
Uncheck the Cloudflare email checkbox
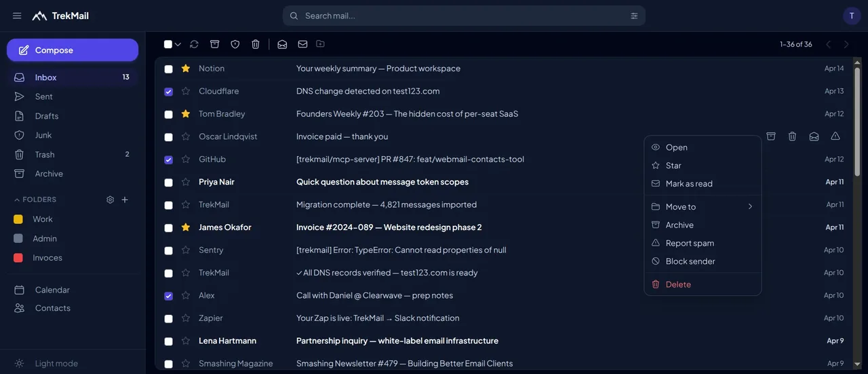168,91
